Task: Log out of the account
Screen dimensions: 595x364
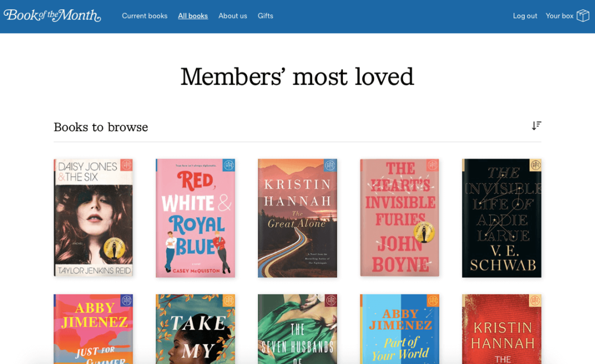Action: 525,16
